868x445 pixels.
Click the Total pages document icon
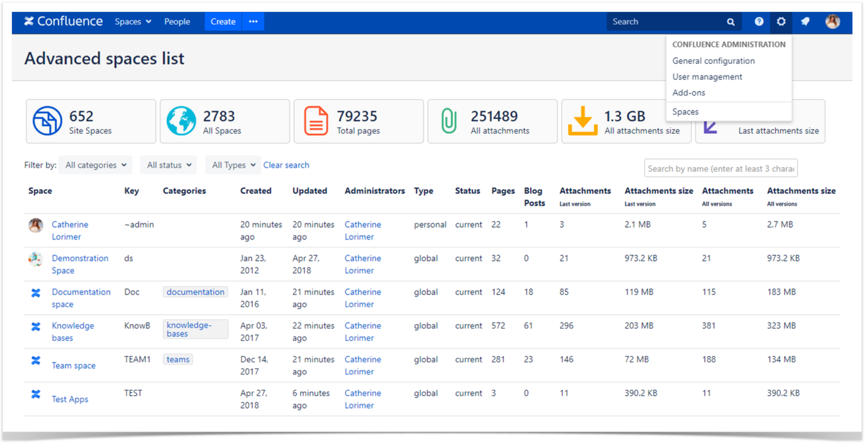315,121
